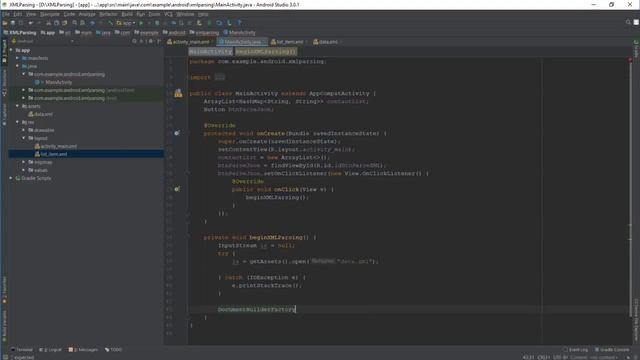This screenshot has height=360, width=640.
Task: Open the TODO tool window
Action: [113, 350]
